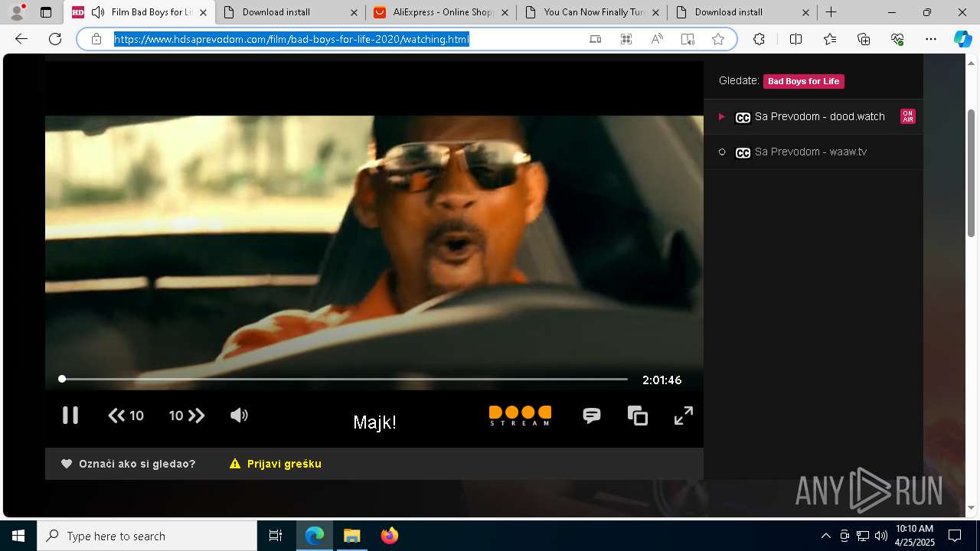The height and width of the screenshot is (551, 980).
Task: Click the DoodStream logo
Action: 520,416
